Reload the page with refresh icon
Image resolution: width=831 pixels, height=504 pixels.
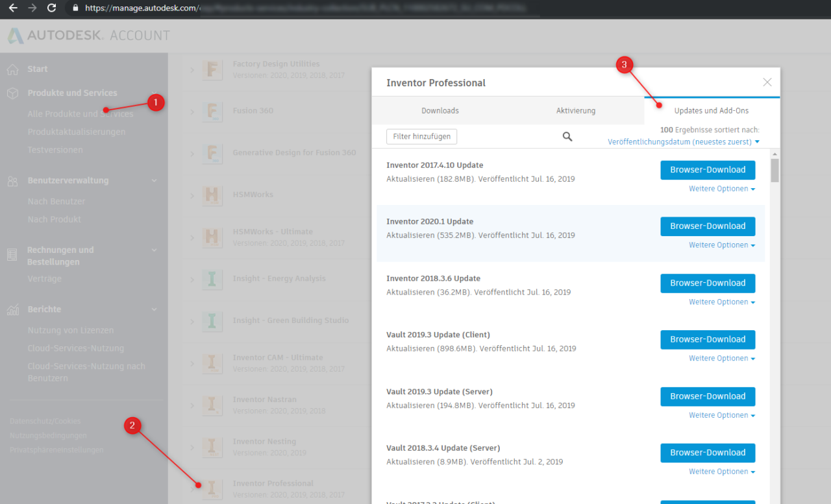coord(52,8)
